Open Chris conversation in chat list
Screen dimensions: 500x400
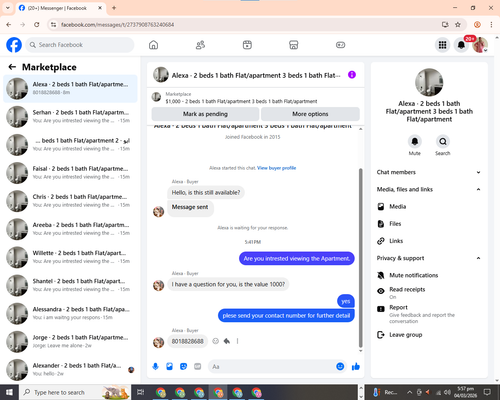coord(70,201)
